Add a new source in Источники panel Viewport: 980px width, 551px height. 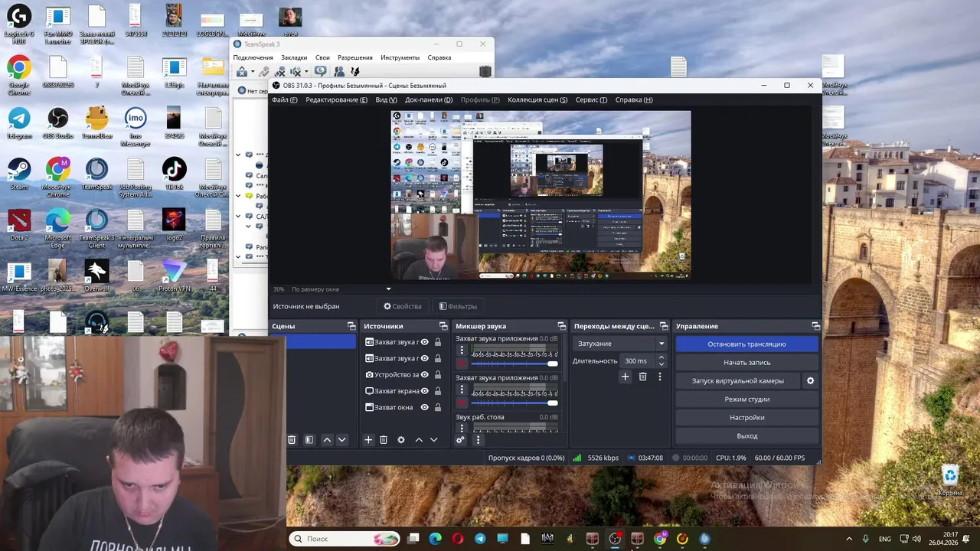(x=368, y=440)
